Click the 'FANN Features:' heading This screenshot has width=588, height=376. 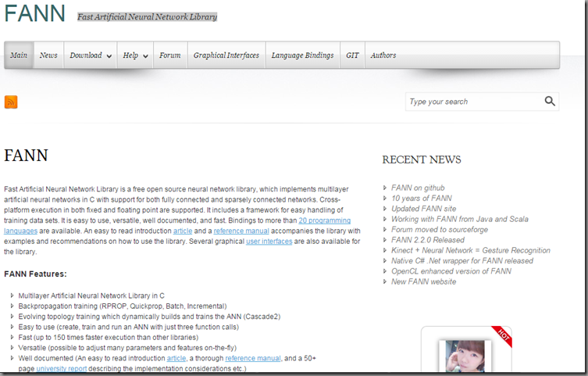point(35,274)
